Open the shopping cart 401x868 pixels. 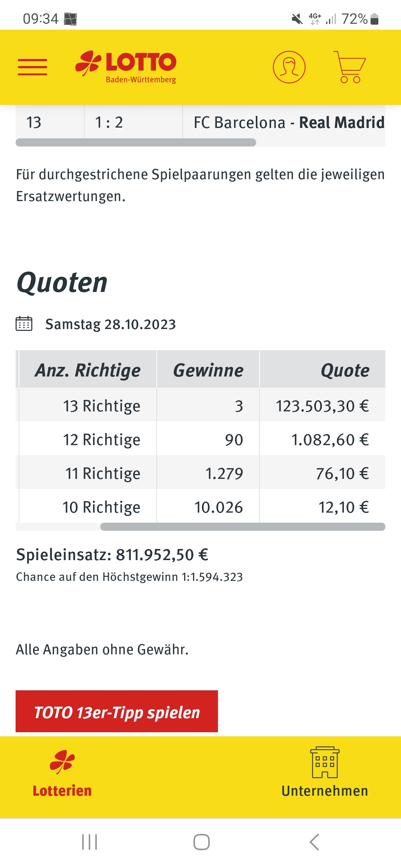pyautogui.click(x=349, y=67)
